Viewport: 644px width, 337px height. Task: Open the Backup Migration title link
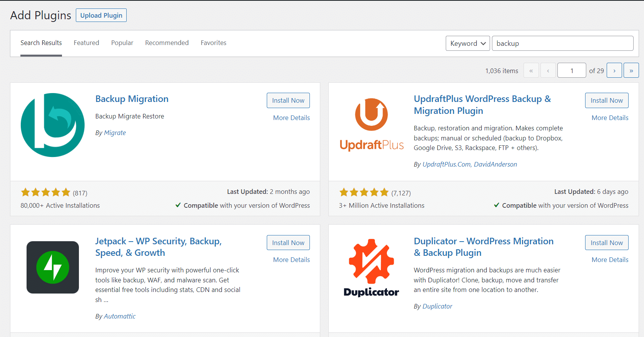coord(132,99)
